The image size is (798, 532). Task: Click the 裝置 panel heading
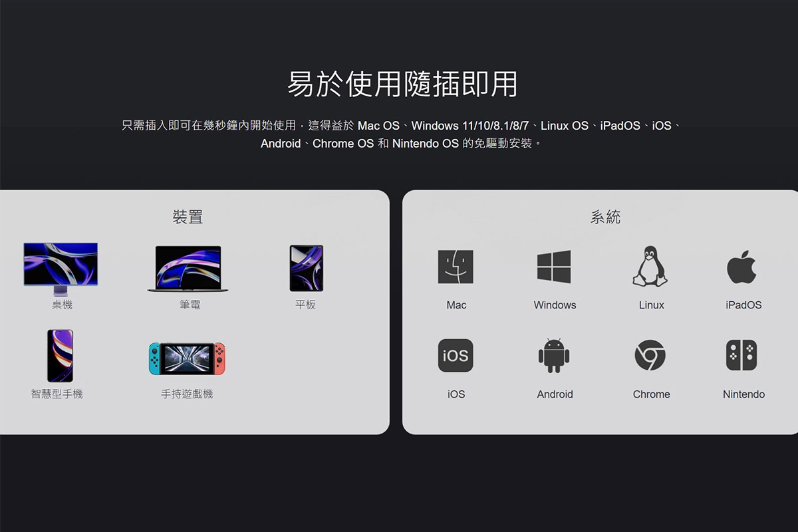coord(188,217)
